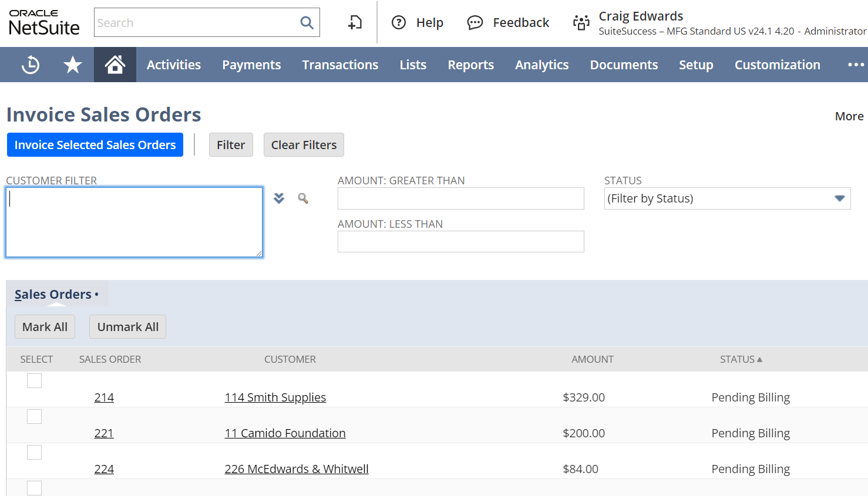Open sales order 214 link
The width and height of the screenshot is (868, 496).
coord(104,397)
